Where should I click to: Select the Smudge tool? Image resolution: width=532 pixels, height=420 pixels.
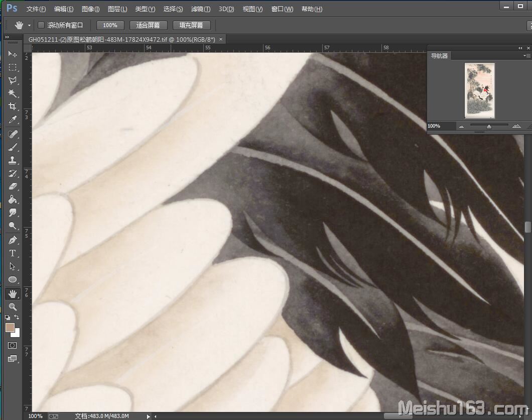coord(13,213)
